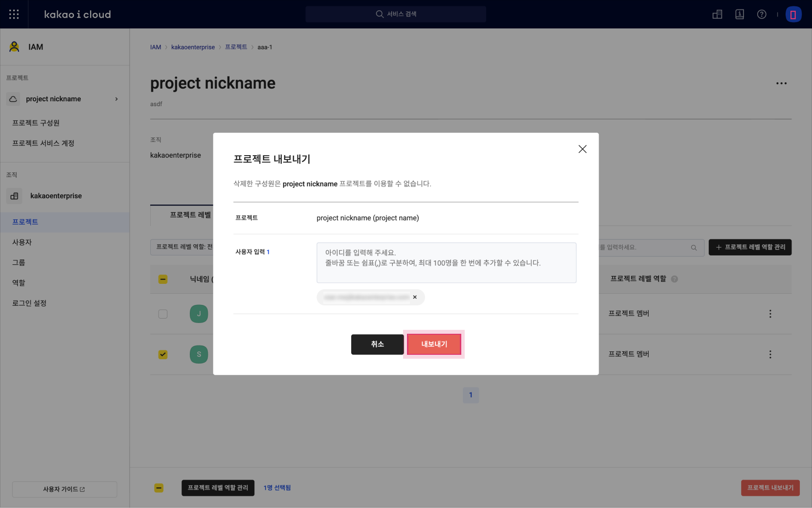Remove the entered user ID tag
This screenshot has width=812, height=508.
click(415, 297)
